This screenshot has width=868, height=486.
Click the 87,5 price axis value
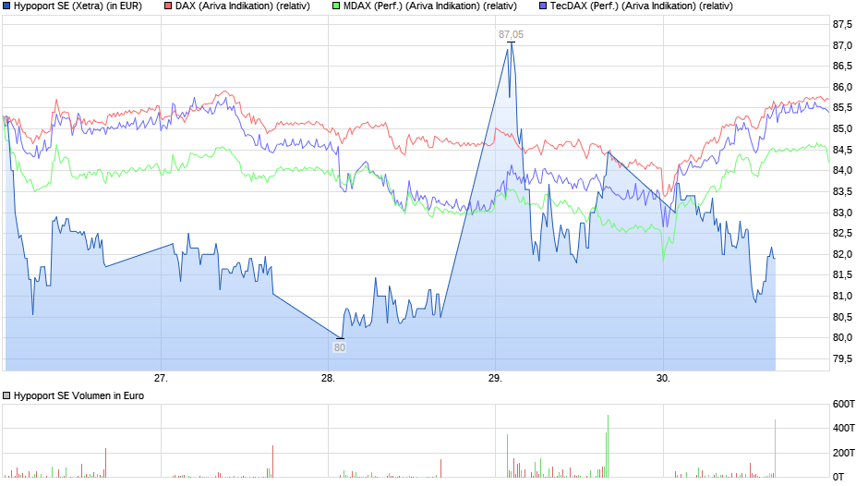click(842, 24)
